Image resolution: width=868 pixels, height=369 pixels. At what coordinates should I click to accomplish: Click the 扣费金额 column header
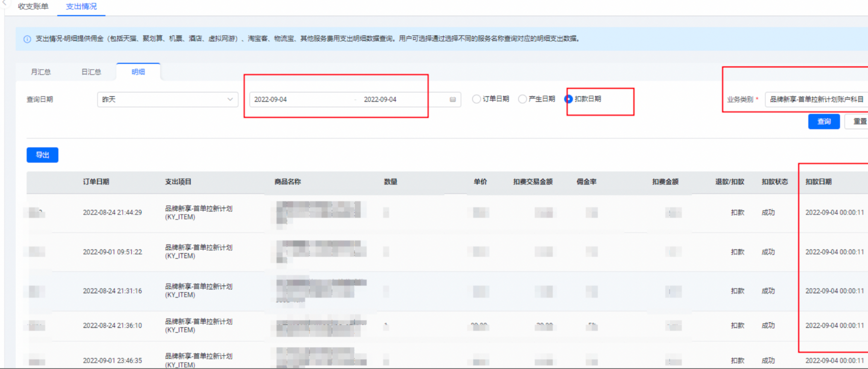point(665,182)
